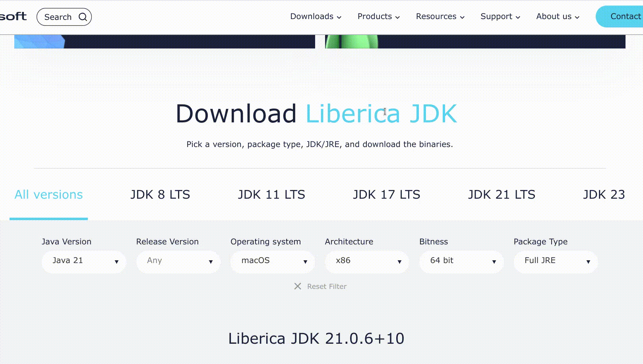Open the Resources navigation menu
Image resolution: width=643 pixels, height=364 pixels.
pyautogui.click(x=440, y=17)
